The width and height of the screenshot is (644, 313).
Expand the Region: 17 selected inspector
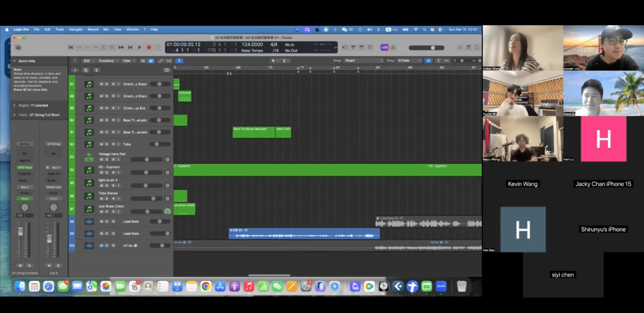[x=15, y=105]
